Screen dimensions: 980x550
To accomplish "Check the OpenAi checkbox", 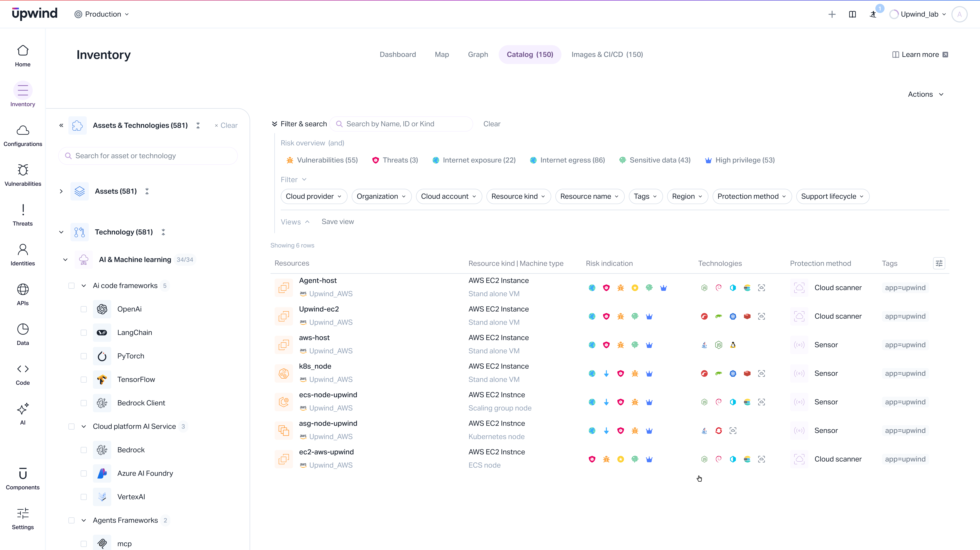I will pos(84,309).
